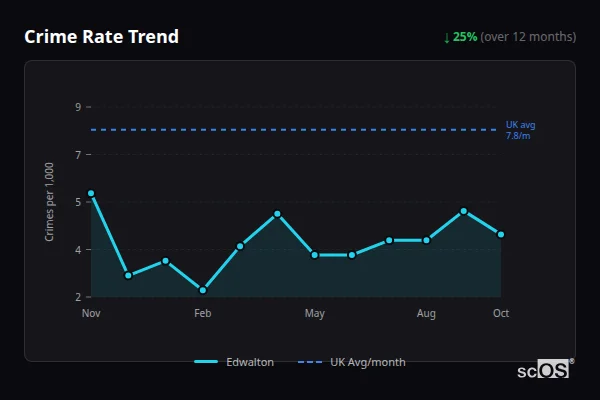Toggle the UK Avg/month legend entry
This screenshot has height=400, width=600.
(352, 362)
